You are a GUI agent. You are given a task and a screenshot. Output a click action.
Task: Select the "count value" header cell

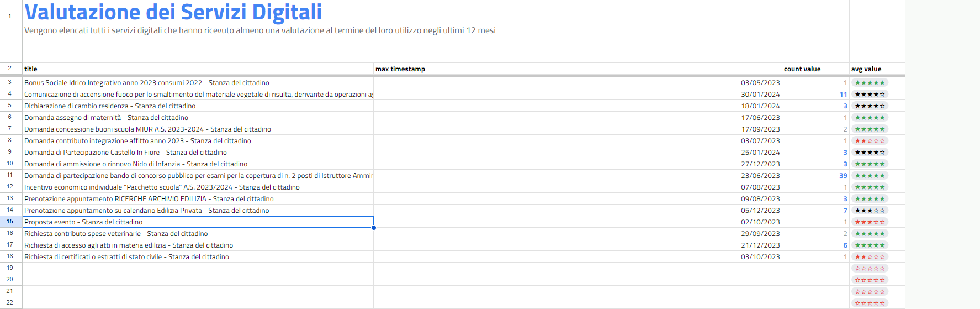tap(815, 69)
